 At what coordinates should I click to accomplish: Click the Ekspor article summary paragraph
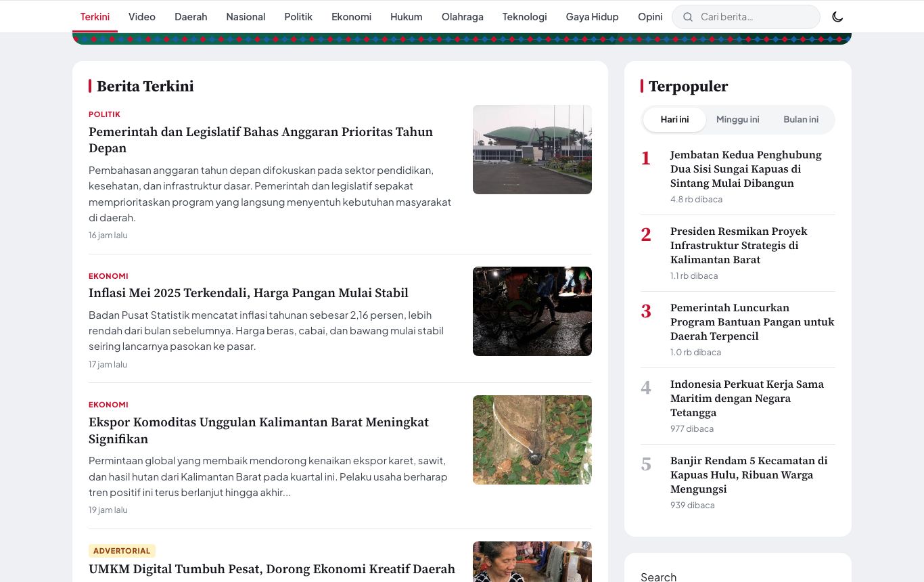268,476
